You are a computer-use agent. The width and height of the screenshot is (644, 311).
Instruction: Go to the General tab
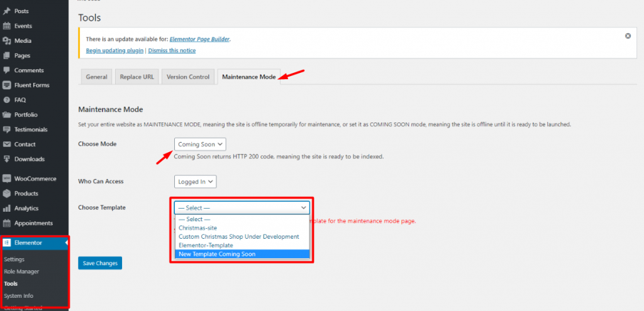(96, 77)
